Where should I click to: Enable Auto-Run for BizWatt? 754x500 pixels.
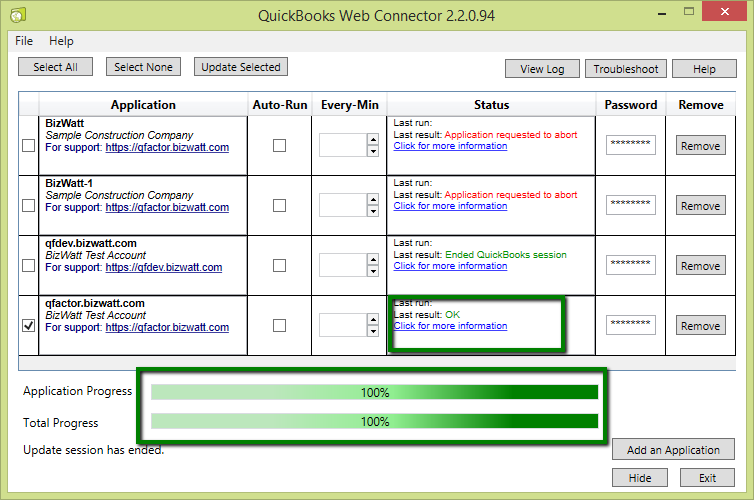tap(279, 145)
